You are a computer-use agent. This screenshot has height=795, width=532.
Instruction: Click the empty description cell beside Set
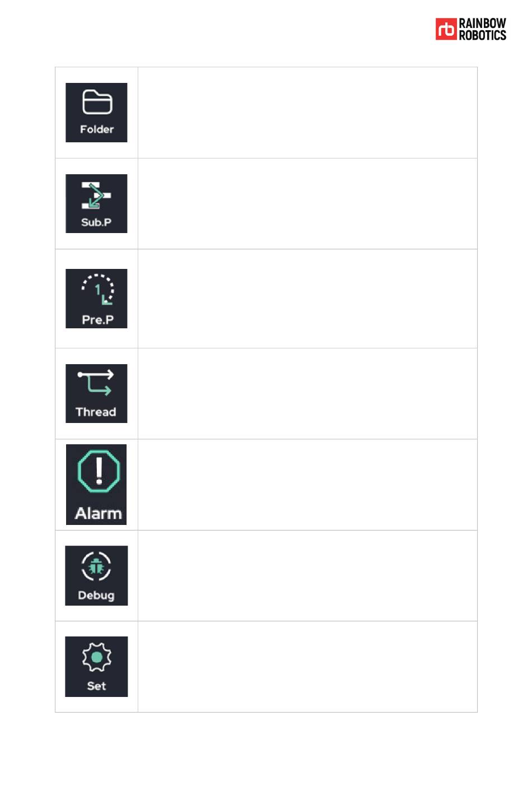coord(307,667)
